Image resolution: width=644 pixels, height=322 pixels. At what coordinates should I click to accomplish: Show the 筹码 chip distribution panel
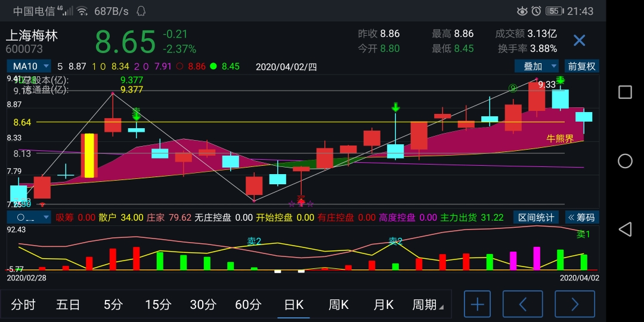pyautogui.click(x=583, y=217)
